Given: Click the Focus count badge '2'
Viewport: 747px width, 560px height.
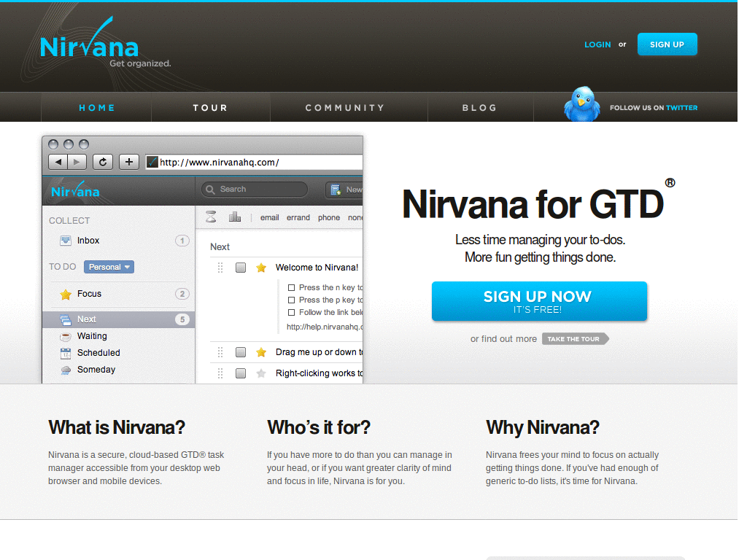Looking at the screenshot, I should pyautogui.click(x=182, y=295).
